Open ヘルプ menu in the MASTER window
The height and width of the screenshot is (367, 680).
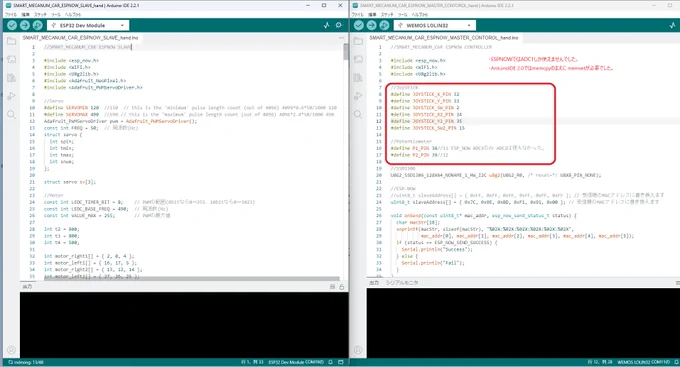coord(420,14)
